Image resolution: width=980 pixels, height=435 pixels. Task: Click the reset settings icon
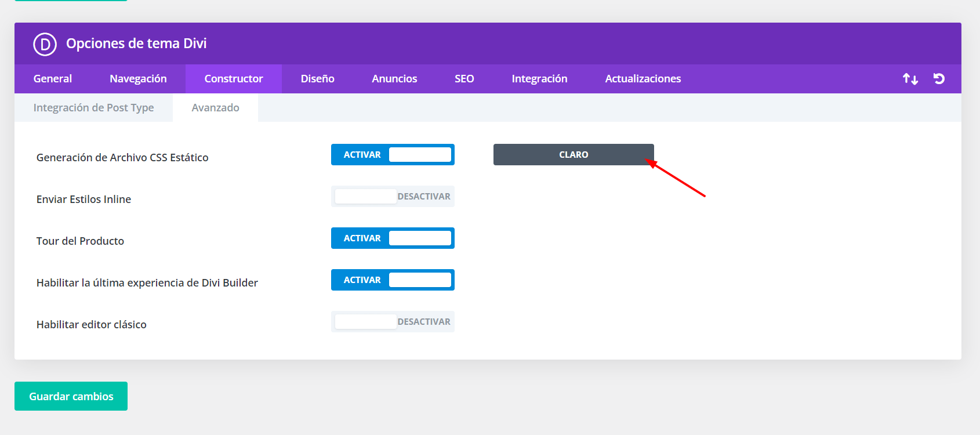point(939,79)
